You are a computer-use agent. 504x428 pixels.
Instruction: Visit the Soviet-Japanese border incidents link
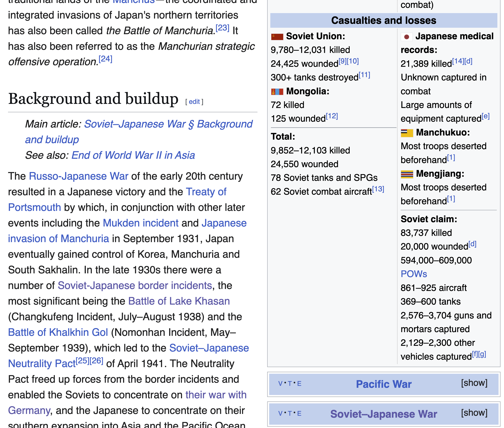pyautogui.click(x=135, y=286)
